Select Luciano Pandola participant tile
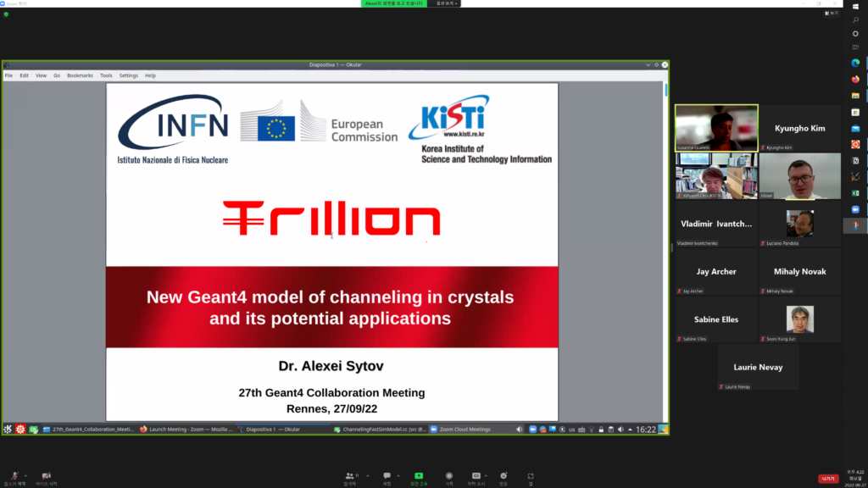Image resolution: width=868 pixels, height=488 pixels. click(800, 224)
